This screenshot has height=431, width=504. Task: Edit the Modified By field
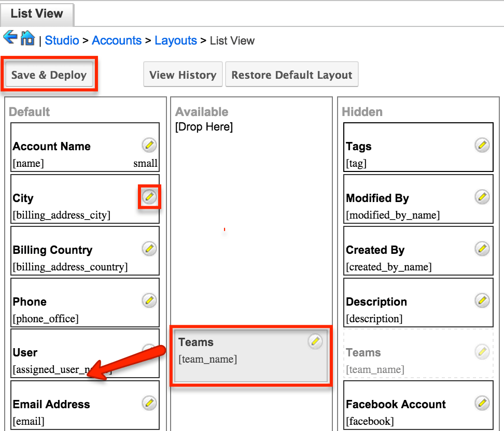click(x=482, y=197)
